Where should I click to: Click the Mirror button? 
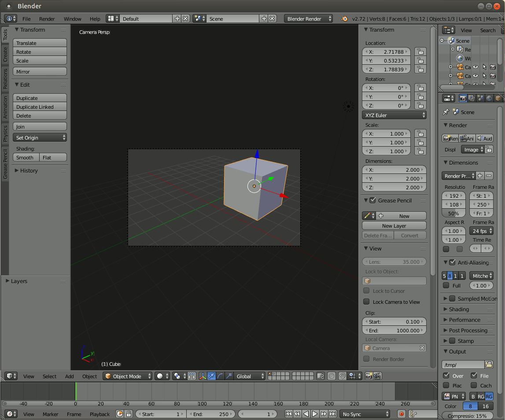(x=40, y=71)
